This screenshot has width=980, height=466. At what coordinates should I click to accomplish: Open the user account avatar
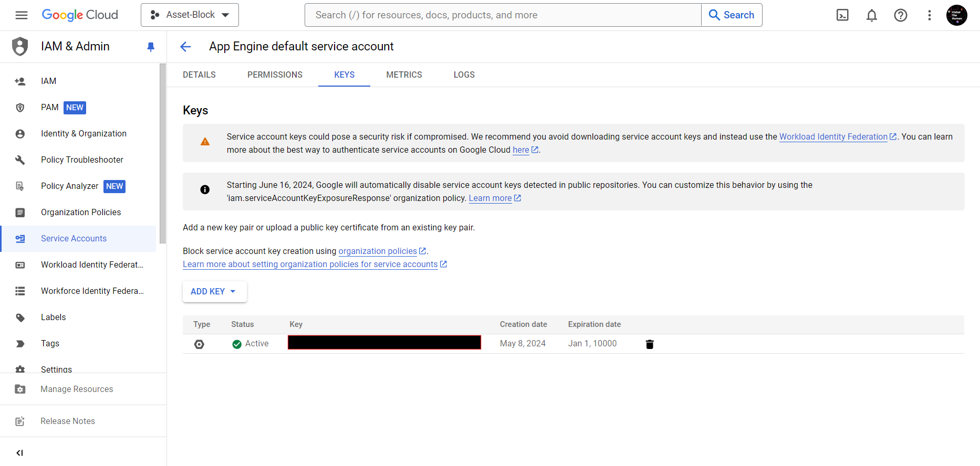point(957,15)
